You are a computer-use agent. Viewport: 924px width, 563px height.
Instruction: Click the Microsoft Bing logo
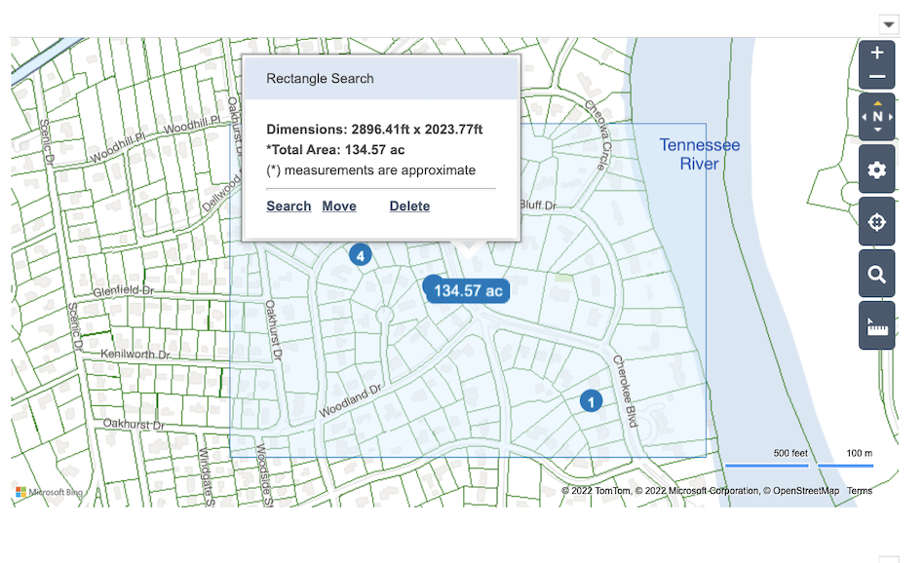click(x=50, y=492)
